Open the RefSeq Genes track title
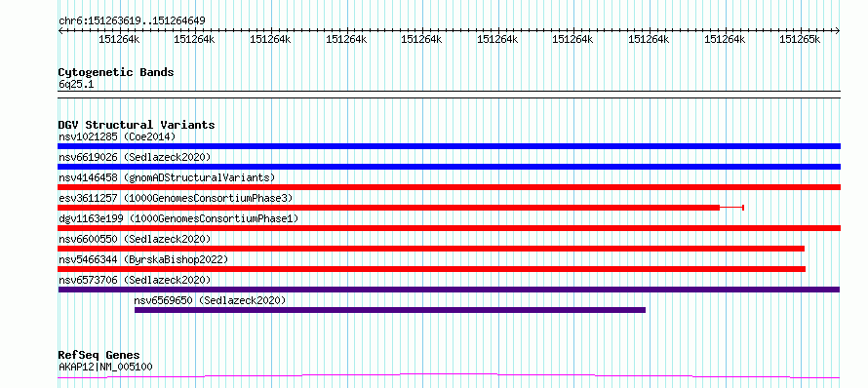Screen dimensions: 868x388 [x=99, y=355]
